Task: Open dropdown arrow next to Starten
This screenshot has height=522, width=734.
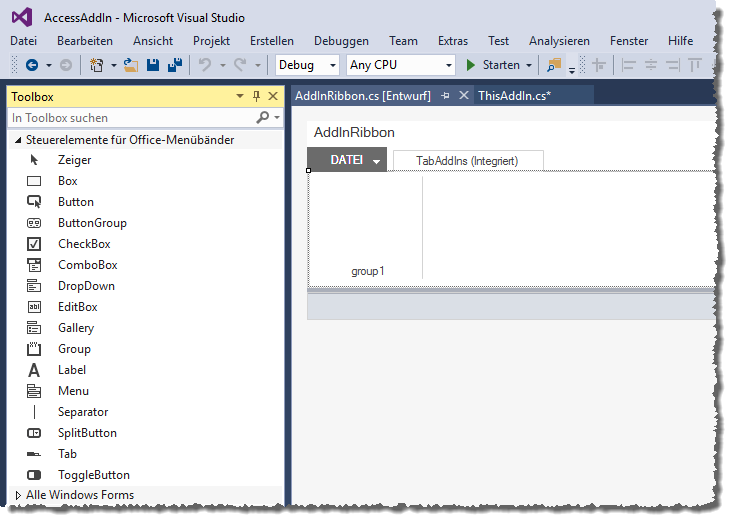Action: [529, 66]
